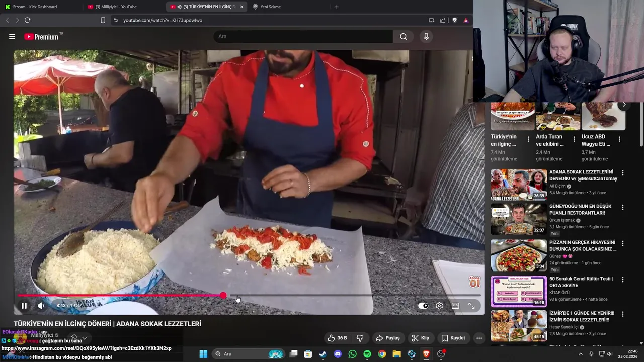Focus the YouTube 'Ara' search box

click(x=303, y=37)
